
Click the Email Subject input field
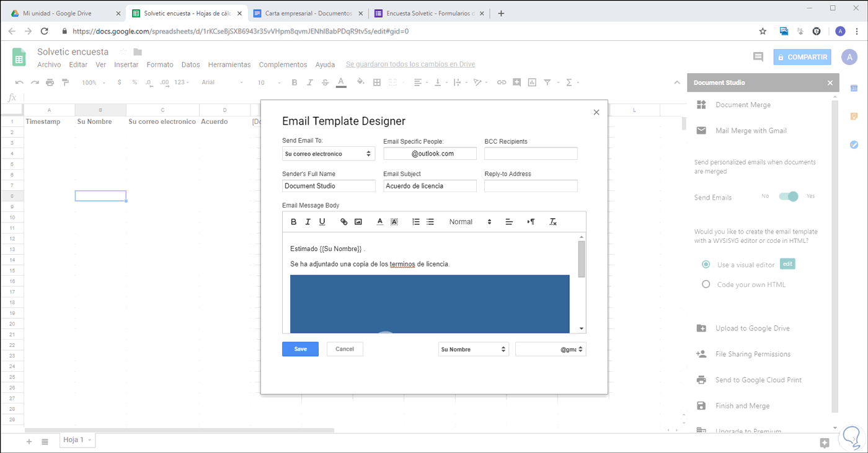pos(430,186)
